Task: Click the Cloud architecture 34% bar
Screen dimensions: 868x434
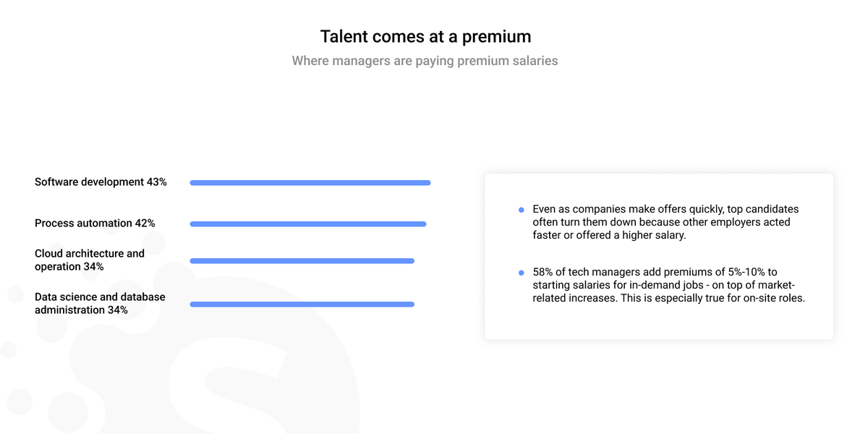Action: pos(302,260)
